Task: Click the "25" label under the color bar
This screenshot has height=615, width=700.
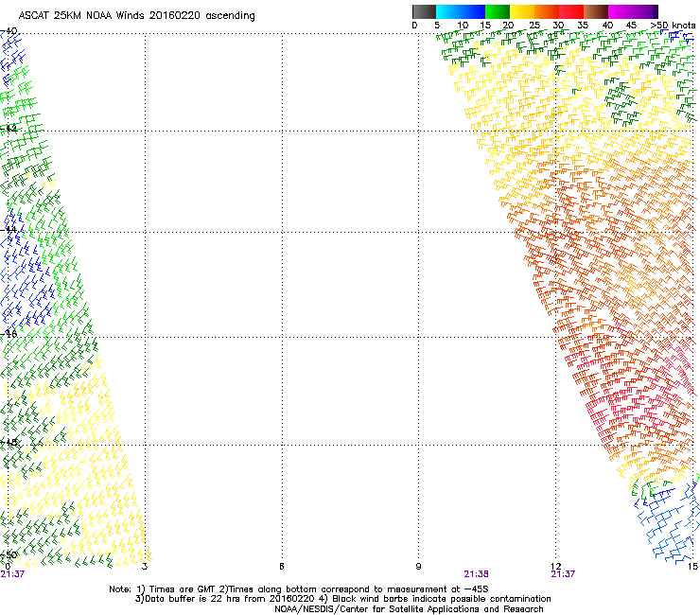Action: 534,26
